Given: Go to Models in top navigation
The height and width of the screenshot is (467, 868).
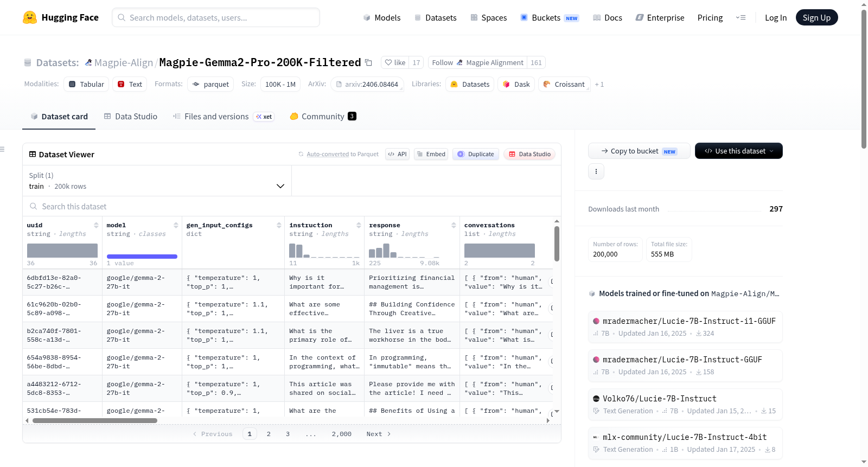Looking at the screenshot, I should 382,17.
